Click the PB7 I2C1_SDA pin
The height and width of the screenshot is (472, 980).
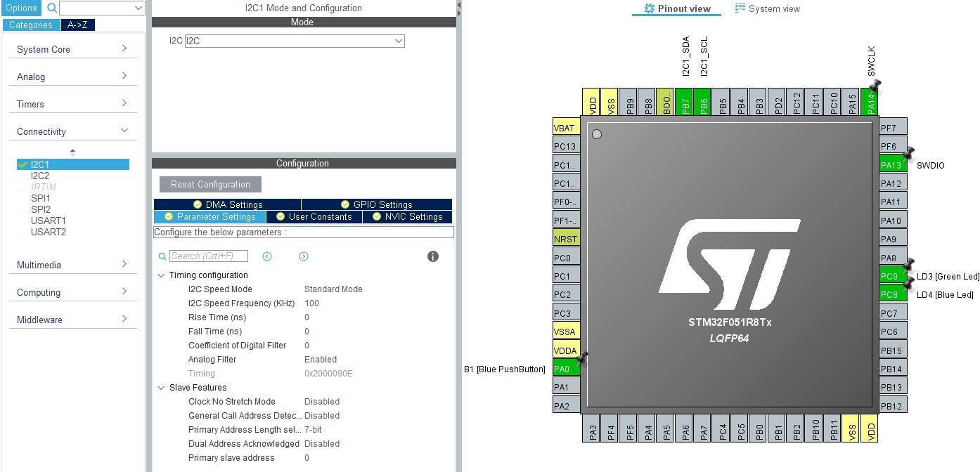click(684, 103)
